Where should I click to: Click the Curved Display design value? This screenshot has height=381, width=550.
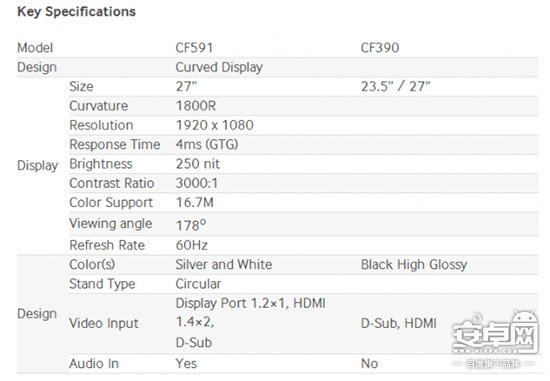[219, 67]
